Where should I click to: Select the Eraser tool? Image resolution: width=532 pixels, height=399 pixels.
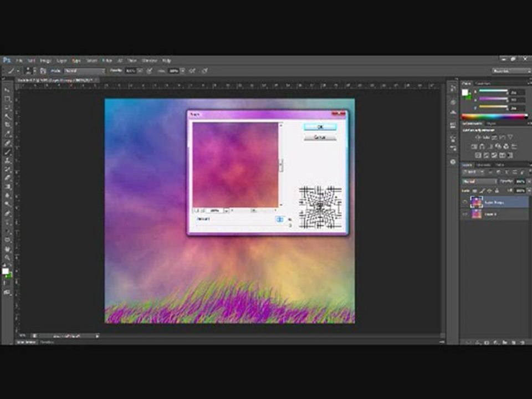point(7,178)
